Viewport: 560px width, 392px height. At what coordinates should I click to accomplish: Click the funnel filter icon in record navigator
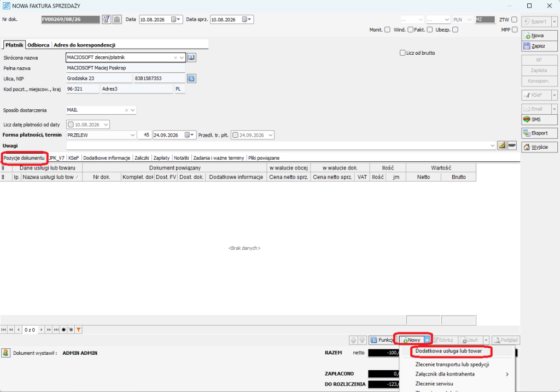point(79,330)
